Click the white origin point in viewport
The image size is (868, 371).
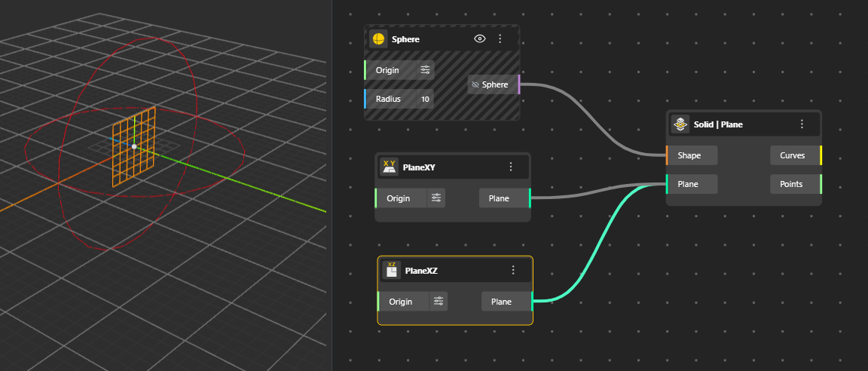tap(134, 146)
